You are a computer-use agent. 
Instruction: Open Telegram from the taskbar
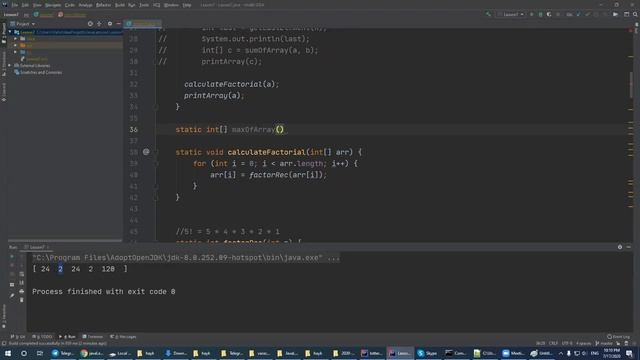pos(62,353)
